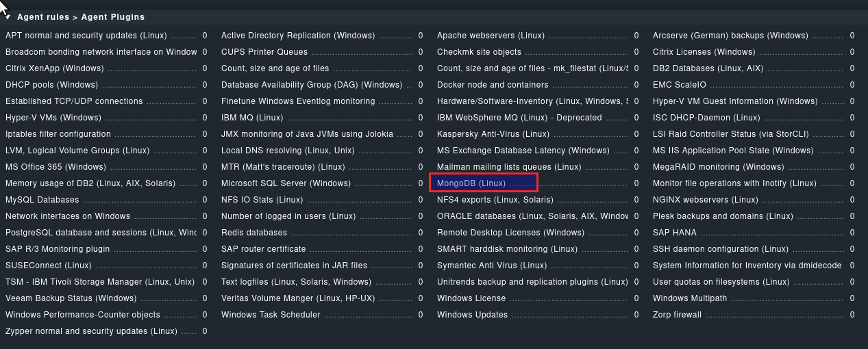
Task: Click Zorp firewall link
Action: pyautogui.click(x=677, y=315)
